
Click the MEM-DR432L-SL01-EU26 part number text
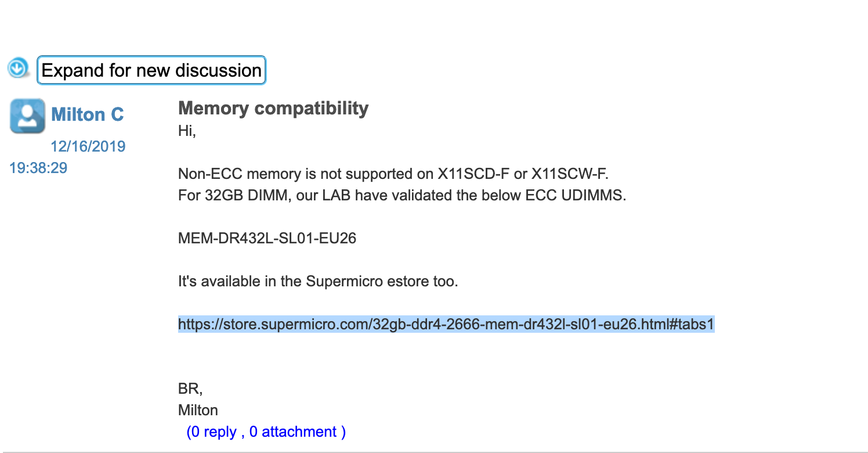pyautogui.click(x=267, y=238)
